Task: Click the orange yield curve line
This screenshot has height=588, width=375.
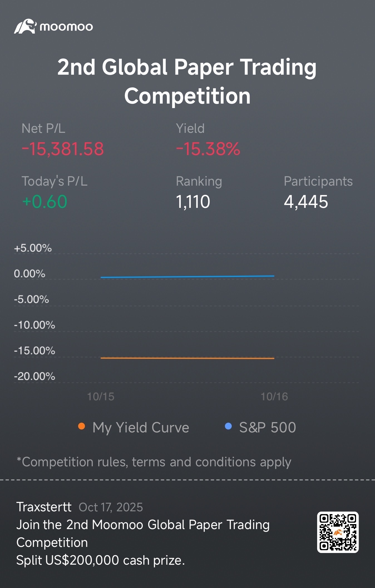Action: coord(187,358)
